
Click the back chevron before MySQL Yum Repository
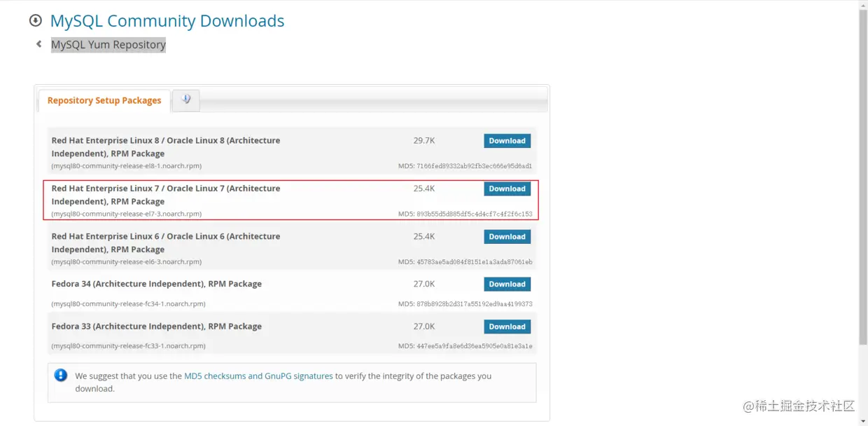(39, 44)
